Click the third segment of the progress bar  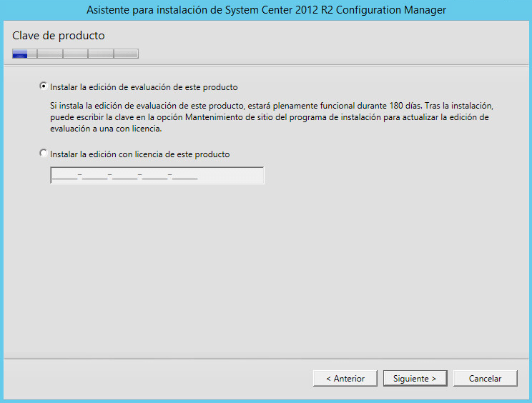pyautogui.click(x=75, y=53)
